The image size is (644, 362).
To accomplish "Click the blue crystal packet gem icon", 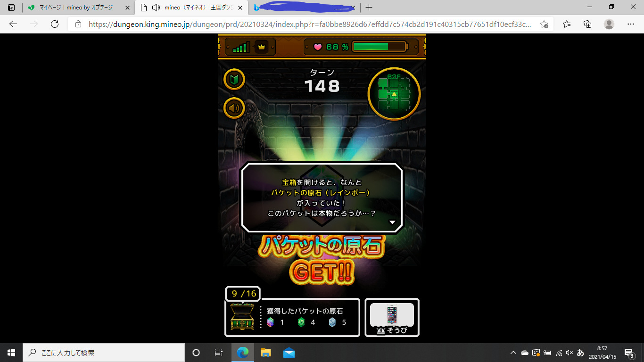I will pyautogui.click(x=332, y=322).
